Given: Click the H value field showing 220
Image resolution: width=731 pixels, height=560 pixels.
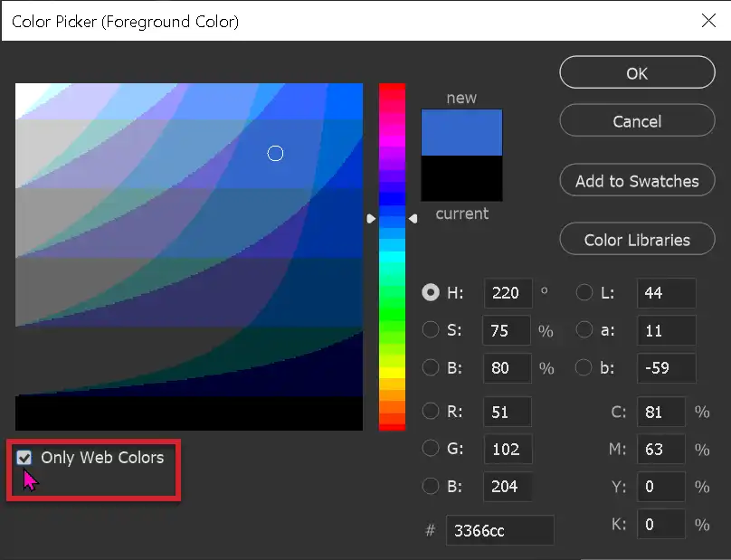Looking at the screenshot, I should pyautogui.click(x=507, y=292).
